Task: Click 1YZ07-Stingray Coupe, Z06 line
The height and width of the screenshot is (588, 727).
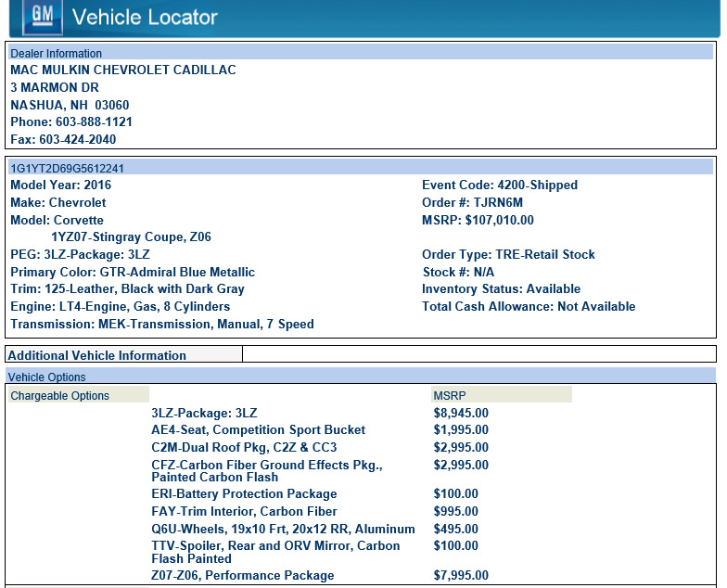Action: point(132,237)
